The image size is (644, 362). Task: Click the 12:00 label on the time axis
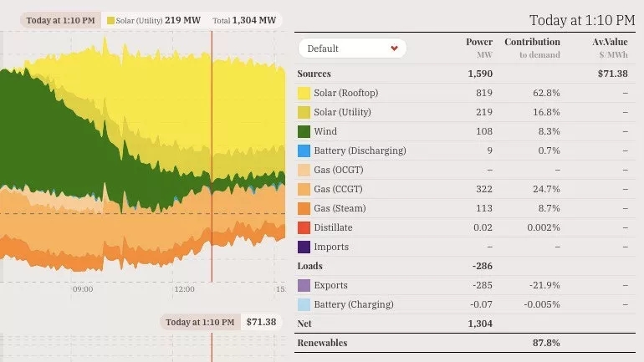pos(184,289)
